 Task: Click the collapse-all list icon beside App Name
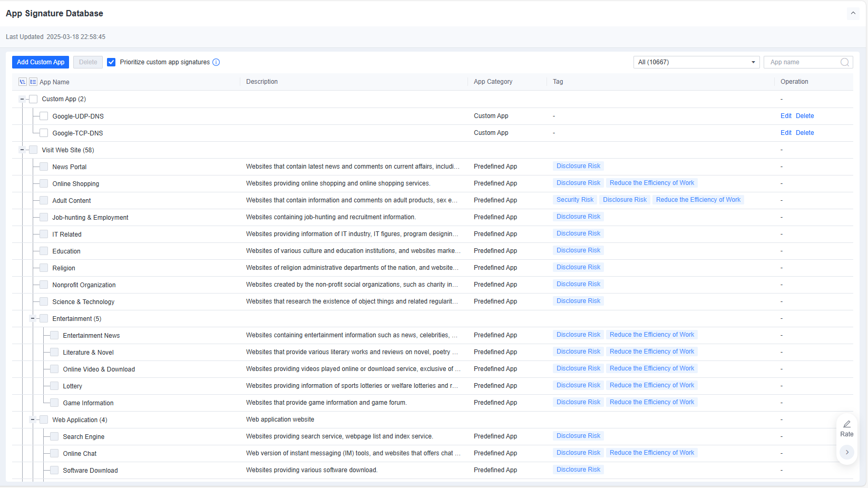33,82
